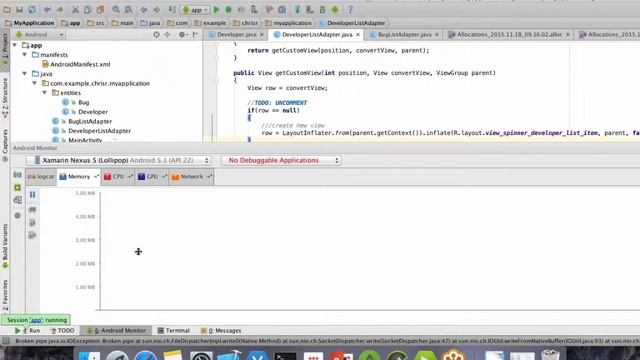Image resolution: width=640 pixels, height=360 pixels.
Task: Click the scroll-from-source target icon
Action: pyautogui.click(x=156, y=35)
